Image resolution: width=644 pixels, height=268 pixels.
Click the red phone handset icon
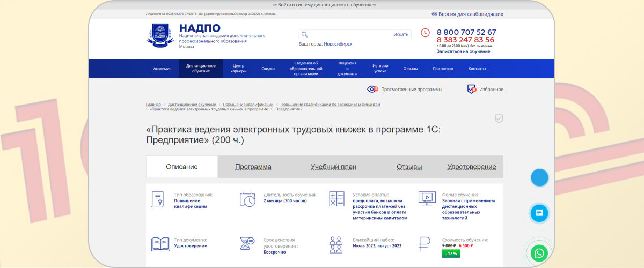click(x=426, y=33)
